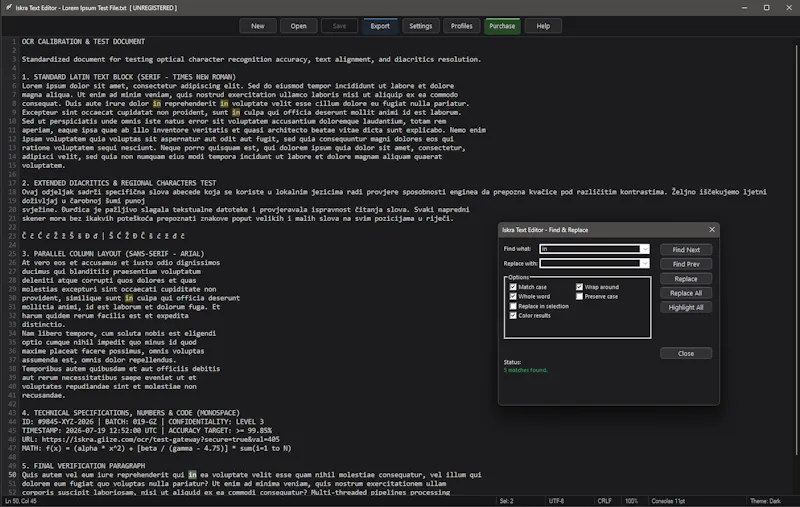Open Settings from the toolbar

tap(421, 26)
